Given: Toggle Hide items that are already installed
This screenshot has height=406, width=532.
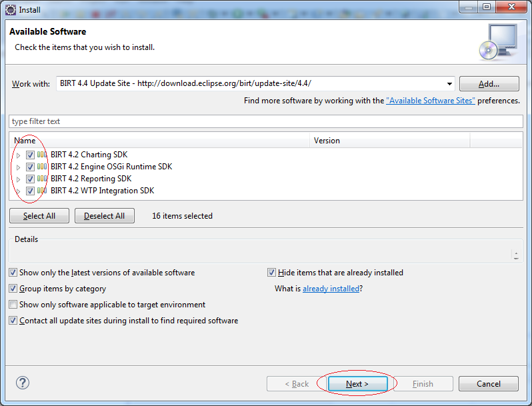Looking at the screenshot, I should tap(271, 273).
